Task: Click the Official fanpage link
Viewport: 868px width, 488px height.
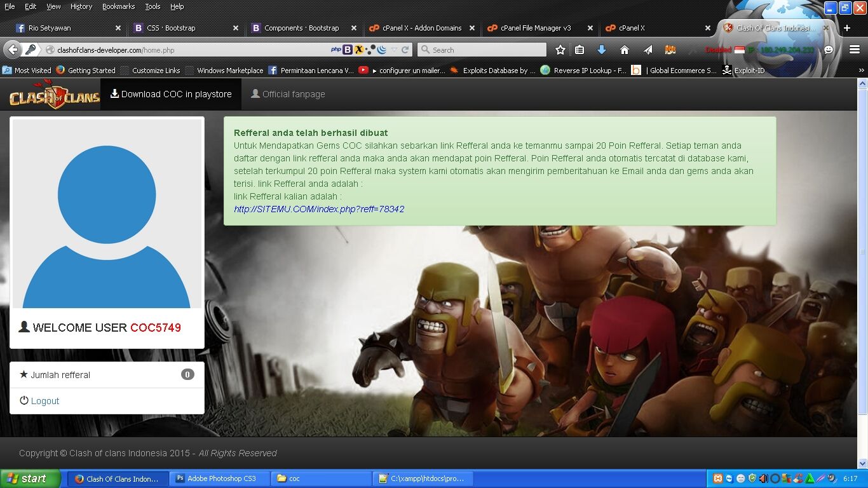Action: (x=288, y=94)
